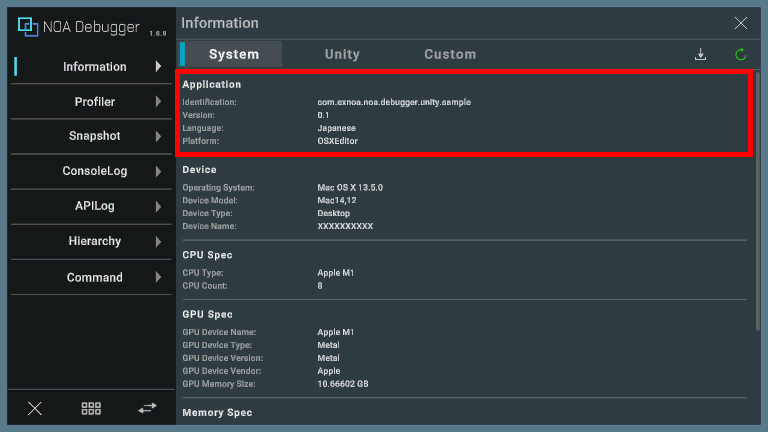Close the debugger with the bottom-left X icon
The height and width of the screenshot is (432, 768).
click(x=35, y=408)
